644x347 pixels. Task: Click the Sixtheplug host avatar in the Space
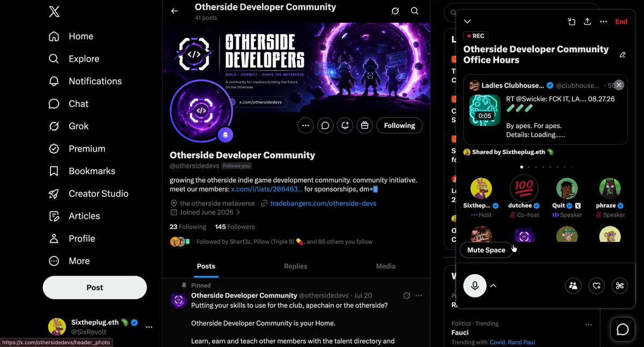[x=481, y=188]
